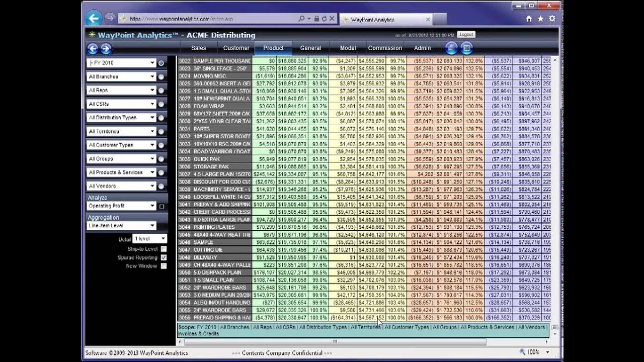Select the radio button beside All Distribution Types
The width and height of the screenshot is (644, 362).
tap(161, 118)
